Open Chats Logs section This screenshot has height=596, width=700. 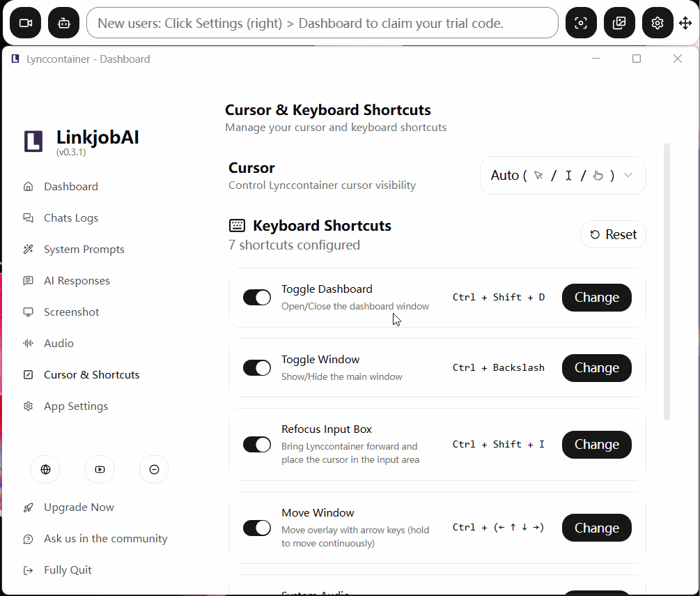click(71, 218)
